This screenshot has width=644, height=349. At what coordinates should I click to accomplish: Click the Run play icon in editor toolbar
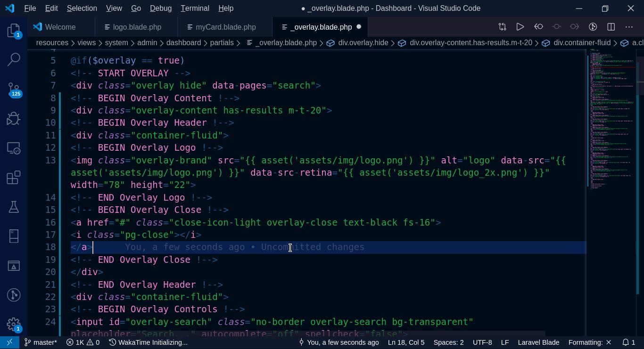520,27
